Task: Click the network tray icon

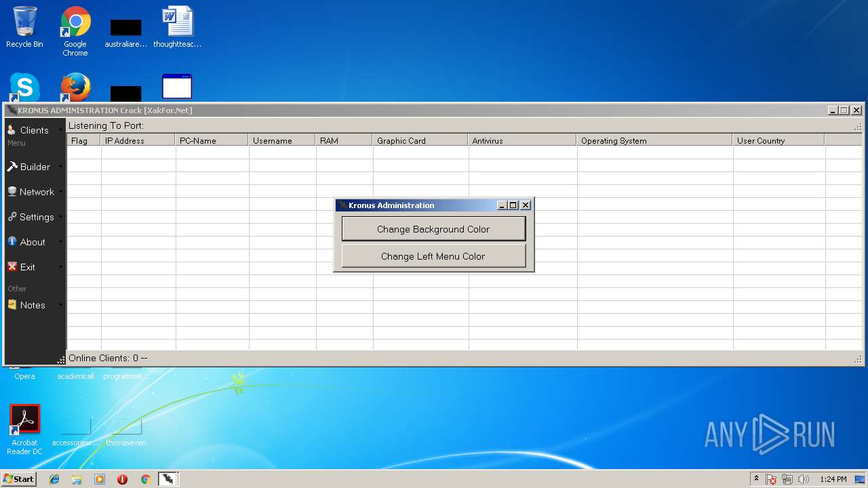Action: 788,479
